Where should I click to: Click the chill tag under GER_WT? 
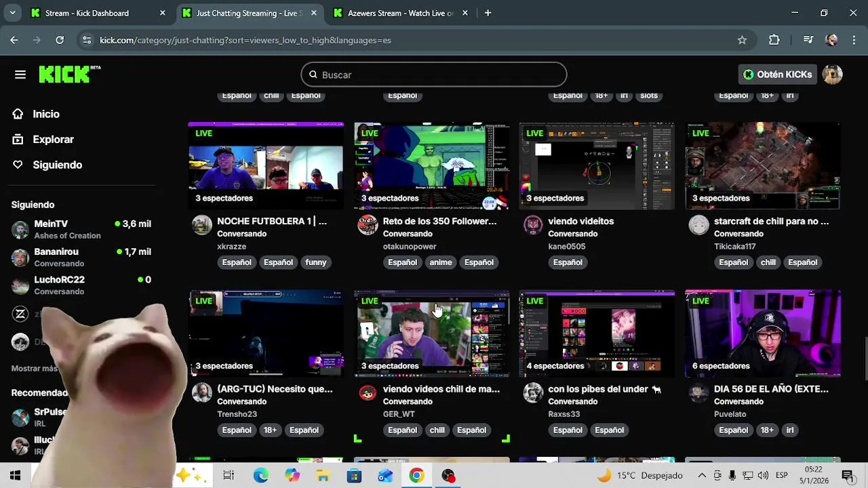pos(437,430)
